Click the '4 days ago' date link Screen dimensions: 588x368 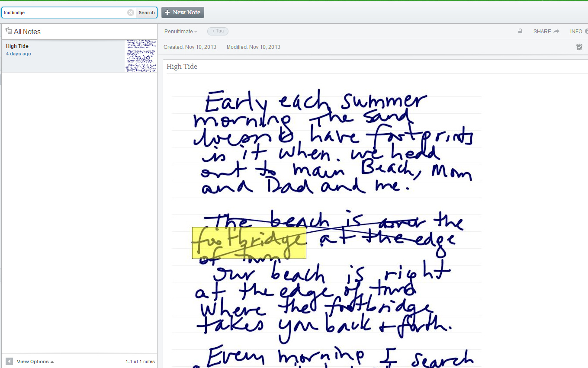[19, 54]
